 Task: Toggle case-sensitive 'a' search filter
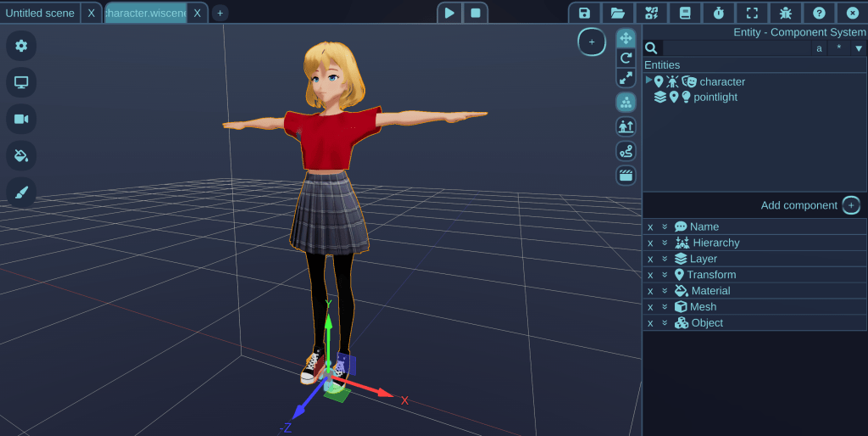pyautogui.click(x=819, y=48)
